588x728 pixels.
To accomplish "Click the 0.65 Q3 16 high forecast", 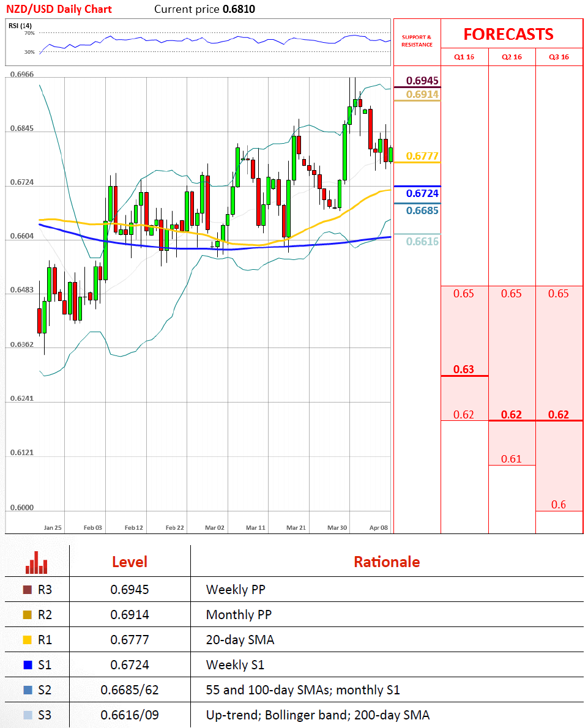I will tap(558, 294).
